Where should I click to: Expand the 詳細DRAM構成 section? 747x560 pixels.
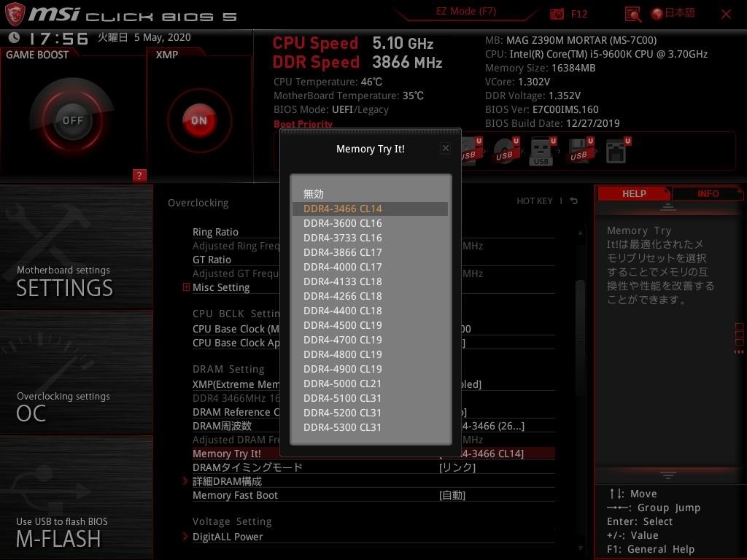click(227, 481)
